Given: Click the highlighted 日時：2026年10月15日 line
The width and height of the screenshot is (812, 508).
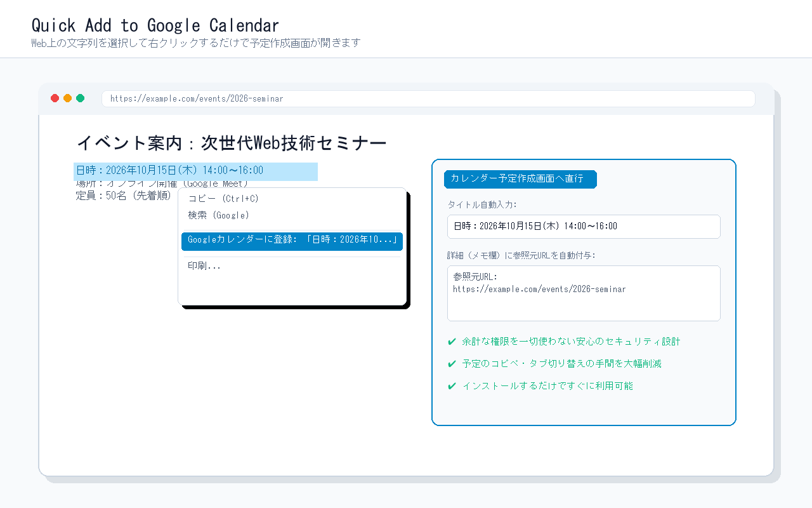Looking at the screenshot, I should 195,171.
